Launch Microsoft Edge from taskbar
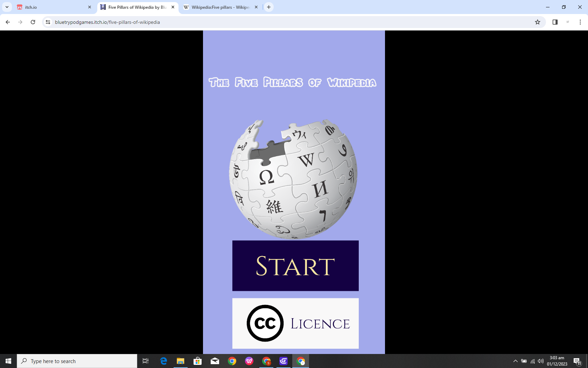 pyautogui.click(x=163, y=361)
